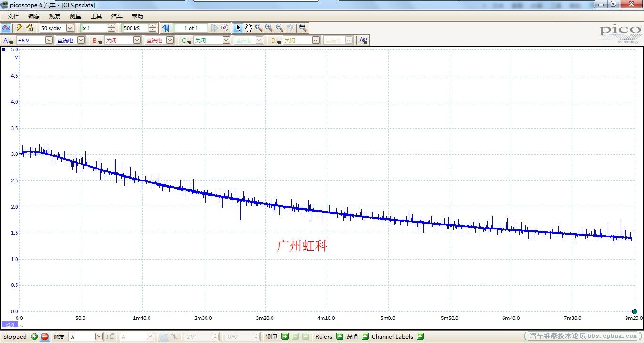644x343 pixels.
Task: Open the 编辑 menu
Action: click(34, 16)
